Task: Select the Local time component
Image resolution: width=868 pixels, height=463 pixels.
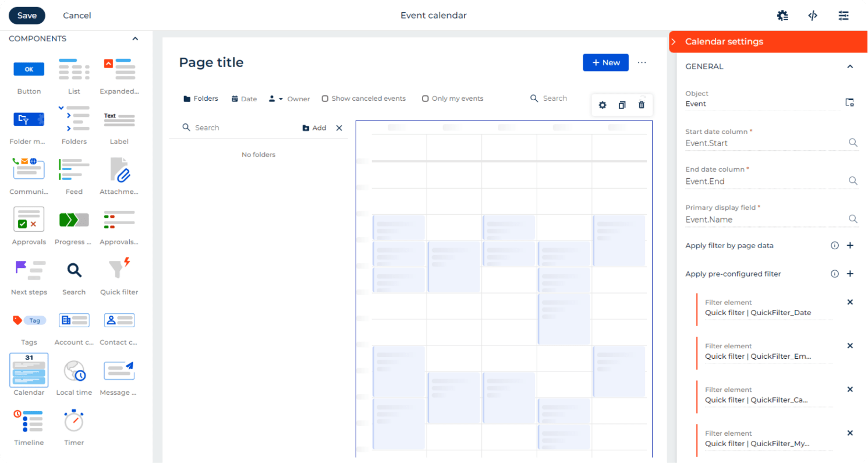Action: [74, 370]
